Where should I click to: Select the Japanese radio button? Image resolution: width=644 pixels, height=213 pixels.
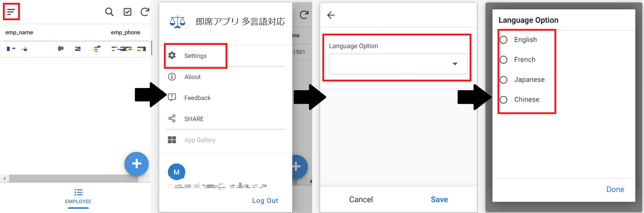pyautogui.click(x=503, y=79)
